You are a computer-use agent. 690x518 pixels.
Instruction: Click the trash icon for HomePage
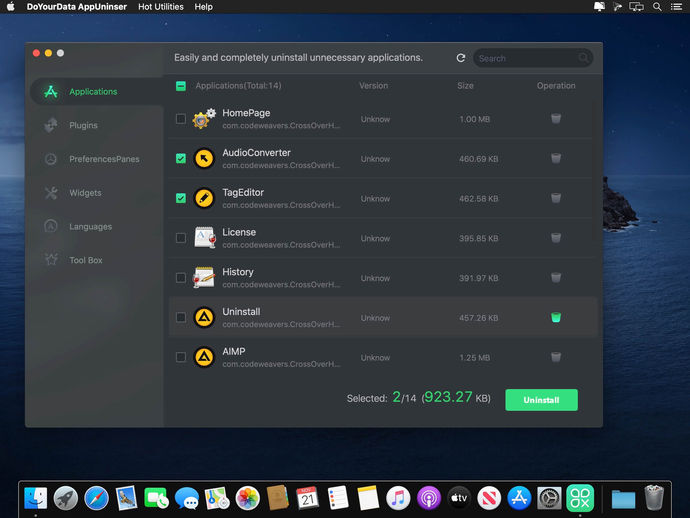pyautogui.click(x=556, y=118)
